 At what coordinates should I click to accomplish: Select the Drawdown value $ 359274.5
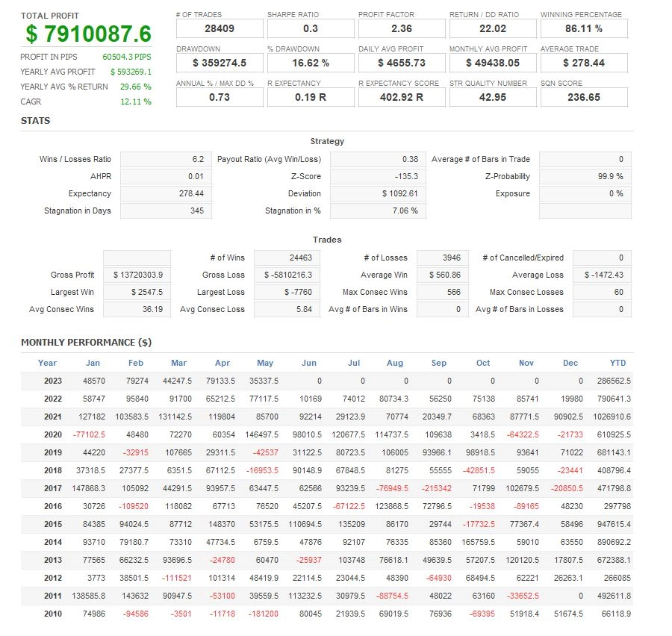[220, 63]
